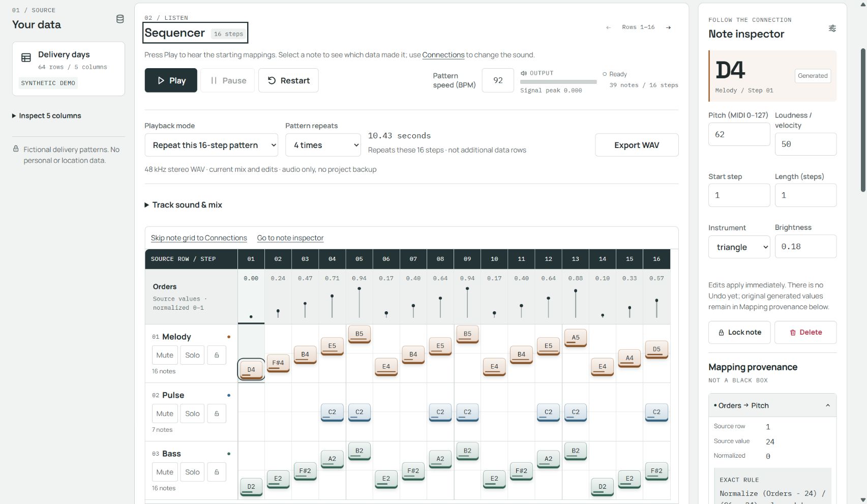Viewport: 867px width, 504px height.
Task: Solo the Melody track
Action: (192, 355)
